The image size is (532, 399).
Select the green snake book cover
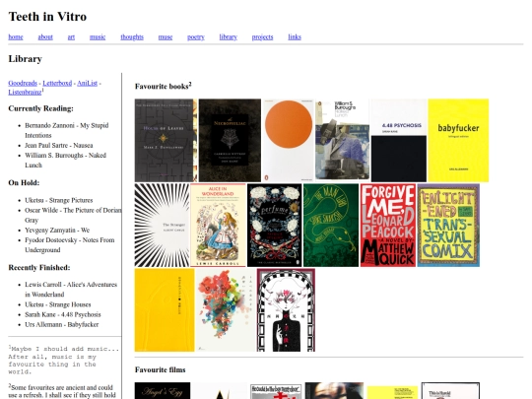[331, 225]
